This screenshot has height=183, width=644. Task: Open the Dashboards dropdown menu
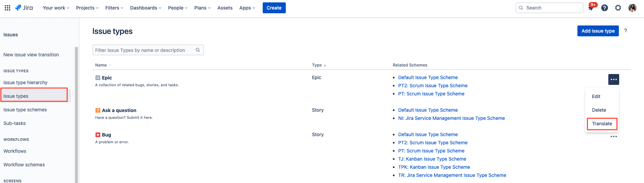[145, 8]
